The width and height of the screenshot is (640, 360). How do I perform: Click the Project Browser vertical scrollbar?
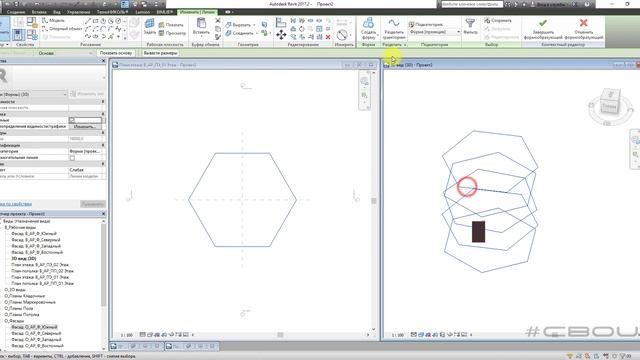click(x=103, y=264)
